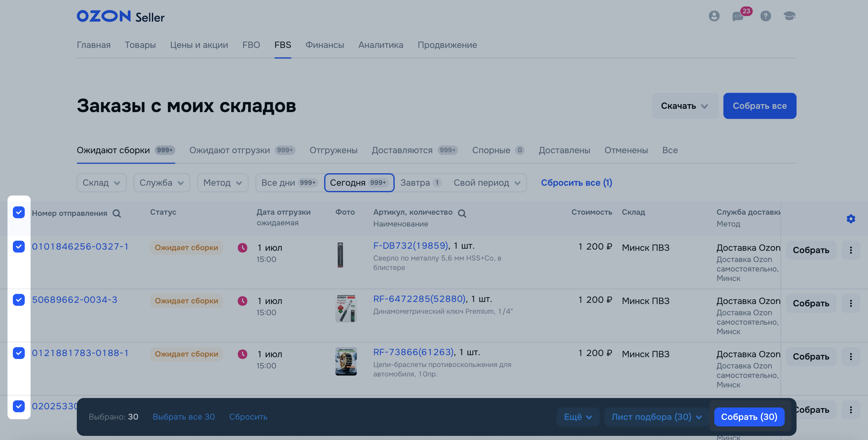Viewport: 868px width, 440px height.
Task: Open shipment link 50689662-0034-3
Action: coord(74,300)
